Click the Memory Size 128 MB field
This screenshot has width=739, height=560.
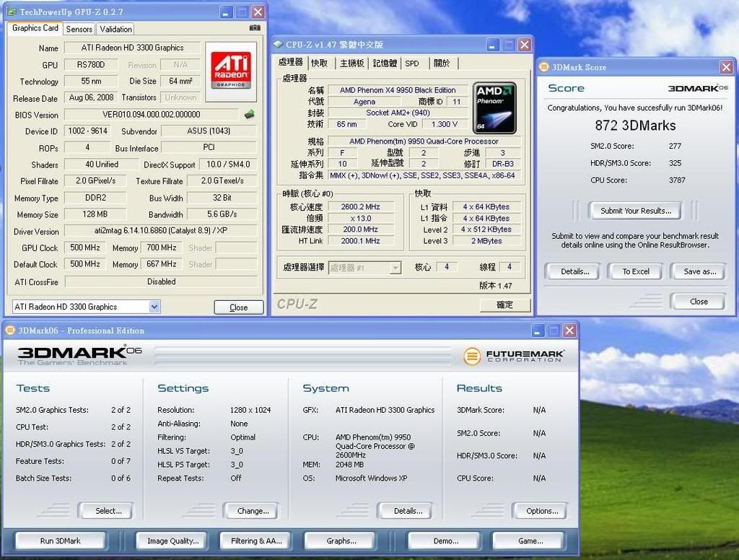tap(95, 214)
